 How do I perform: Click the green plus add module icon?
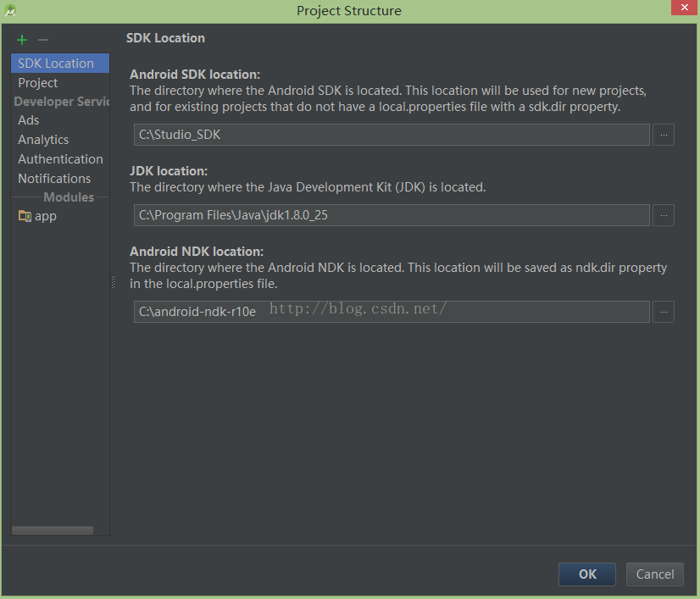point(22,40)
